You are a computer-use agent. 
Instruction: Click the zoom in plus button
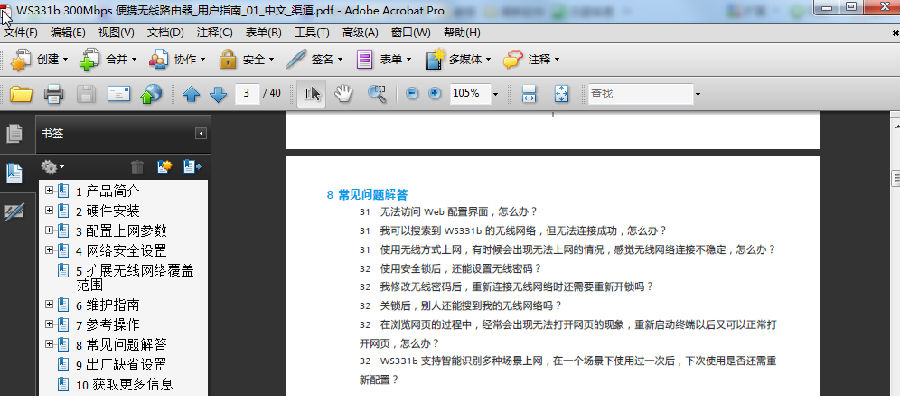[x=435, y=94]
